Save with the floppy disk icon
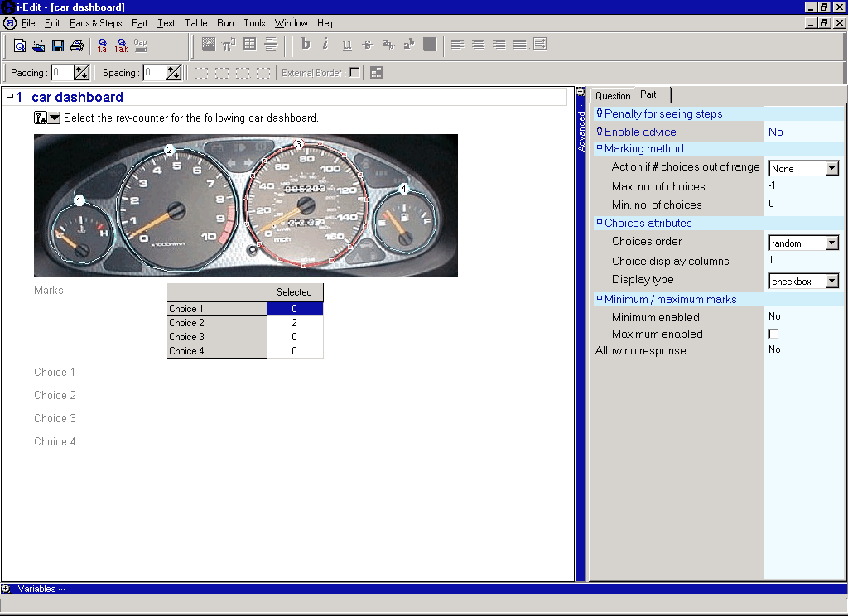This screenshot has width=848, height=616. (x=58, y=45)
